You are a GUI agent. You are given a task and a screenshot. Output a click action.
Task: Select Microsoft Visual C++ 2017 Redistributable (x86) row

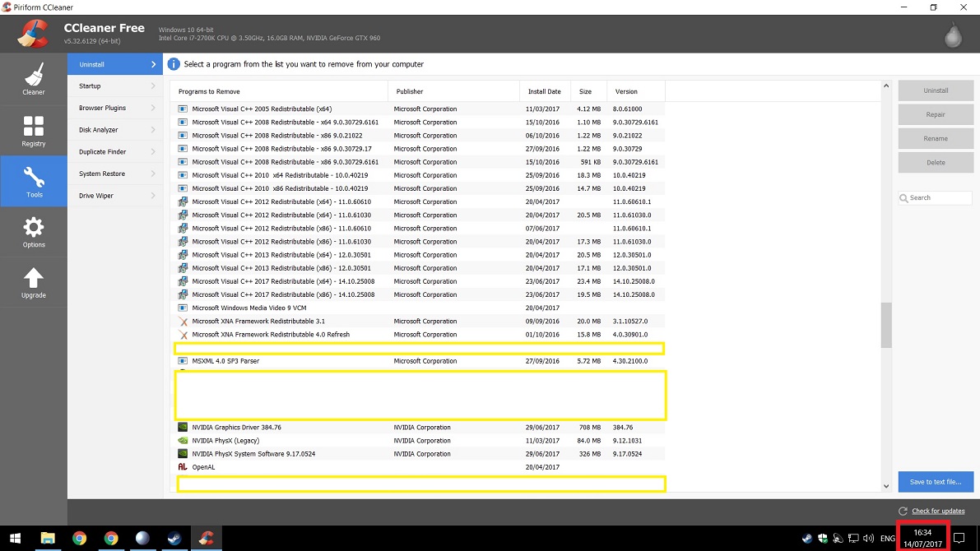click(x=418, y=295)
